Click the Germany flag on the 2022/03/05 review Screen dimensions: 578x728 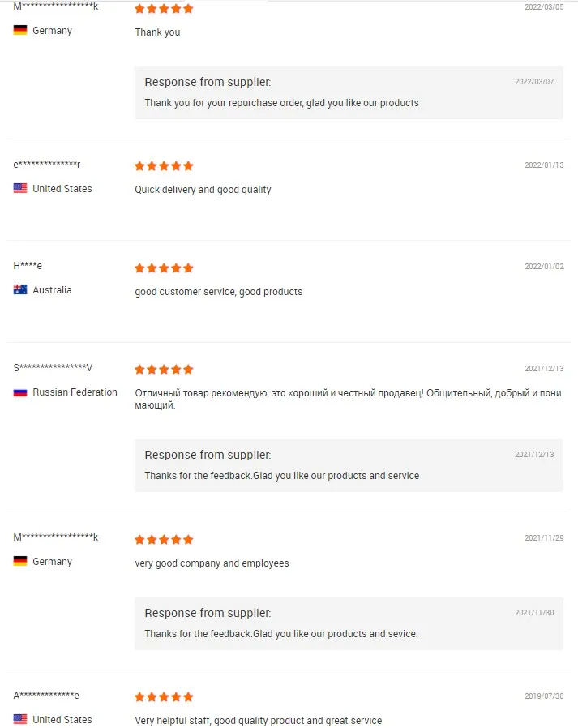[x=20, y=31]
